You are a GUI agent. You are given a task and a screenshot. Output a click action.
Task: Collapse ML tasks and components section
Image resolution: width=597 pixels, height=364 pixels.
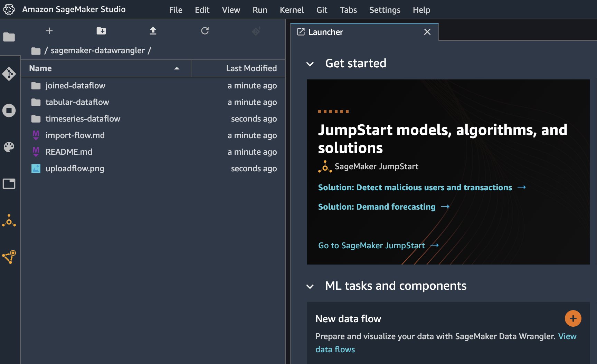pyautogui.click(x=310, y=286)
